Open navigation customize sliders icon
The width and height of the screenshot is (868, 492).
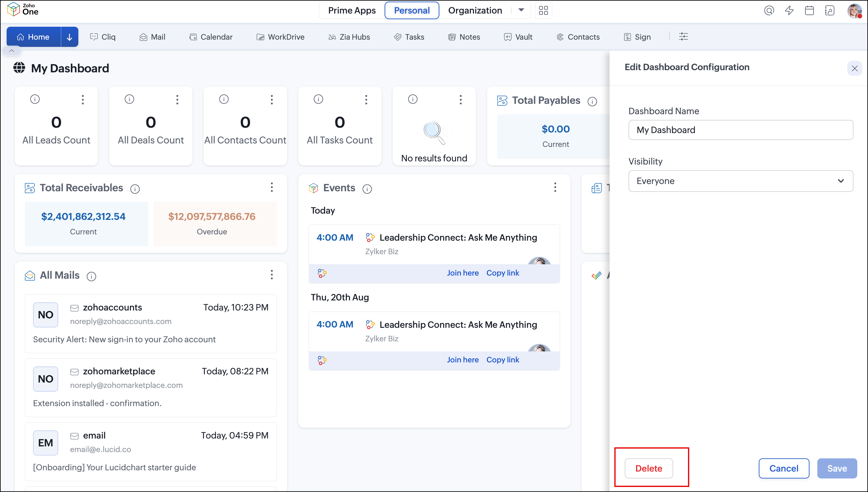pos(684,36)
